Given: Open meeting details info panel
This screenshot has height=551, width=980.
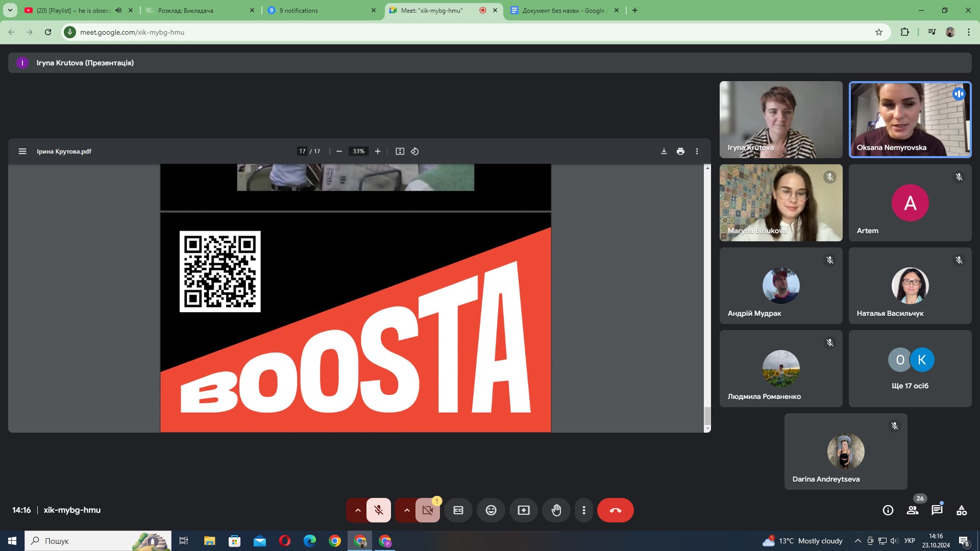Looking at the screenshot, I should 888,510.
